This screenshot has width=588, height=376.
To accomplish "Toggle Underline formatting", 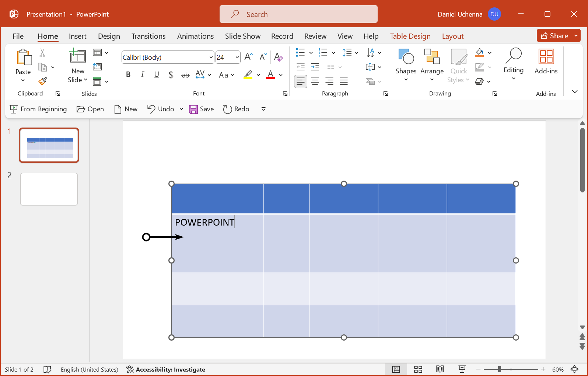I will coord(157,75).
